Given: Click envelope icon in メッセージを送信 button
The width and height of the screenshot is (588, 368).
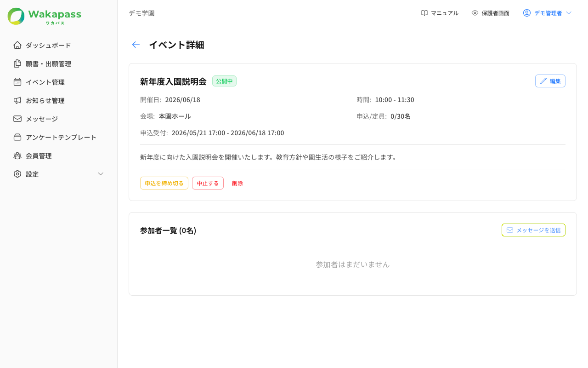Looking at the screenshot, I should tap(510, 230).
